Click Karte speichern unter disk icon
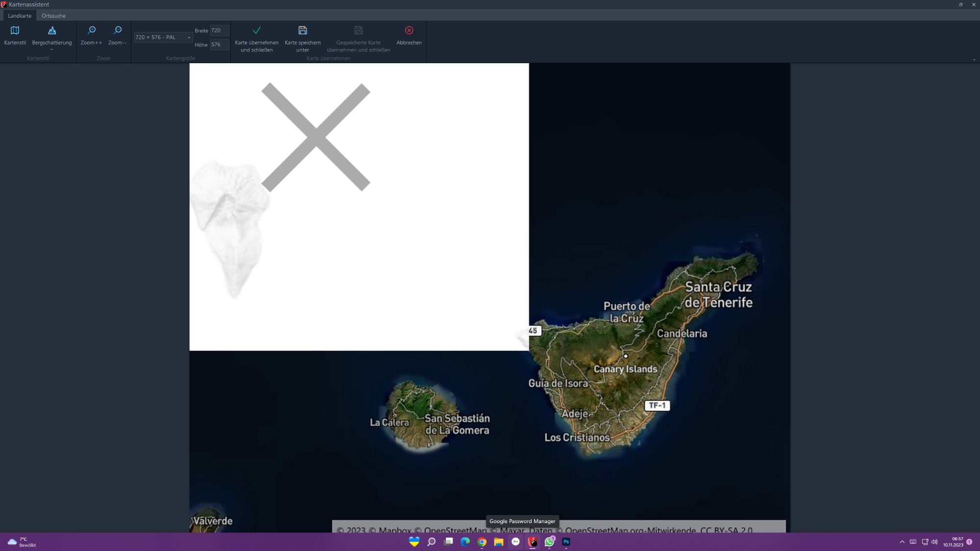 click(303, 30)
